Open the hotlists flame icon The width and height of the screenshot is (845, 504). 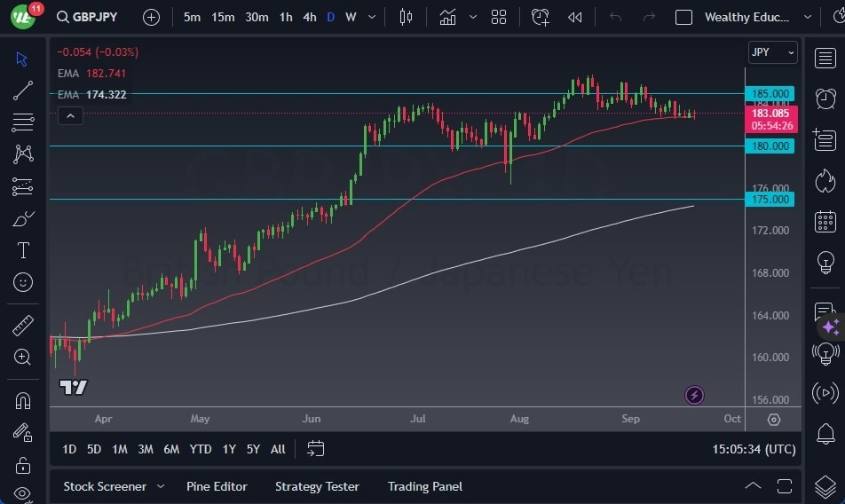[825, 181]
